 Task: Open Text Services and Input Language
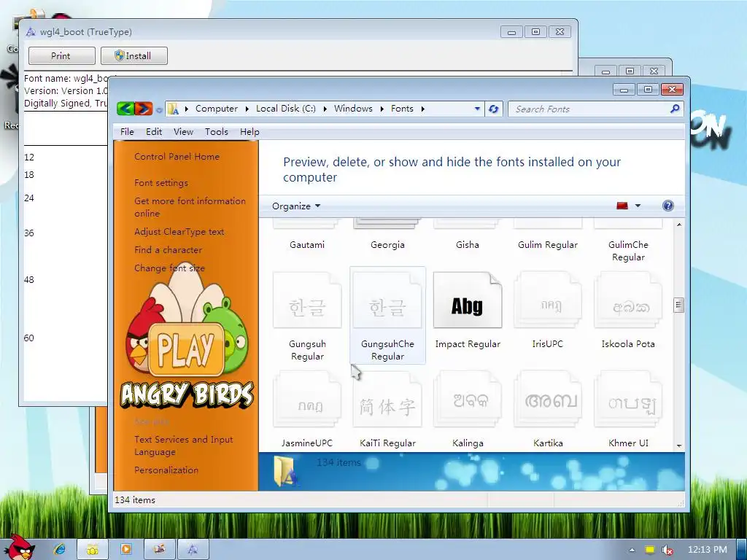[183, 446]
